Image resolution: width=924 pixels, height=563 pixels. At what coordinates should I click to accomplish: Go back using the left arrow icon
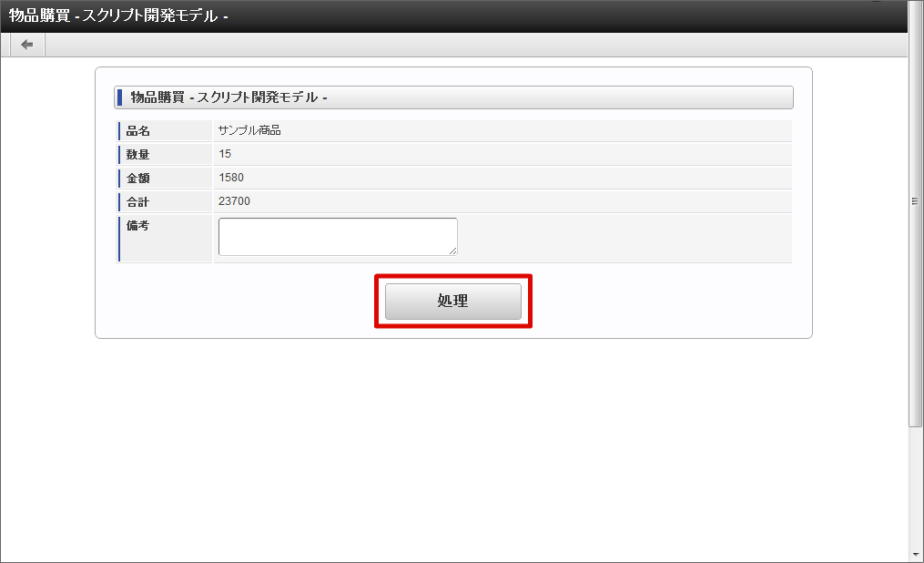pos(27,45)
